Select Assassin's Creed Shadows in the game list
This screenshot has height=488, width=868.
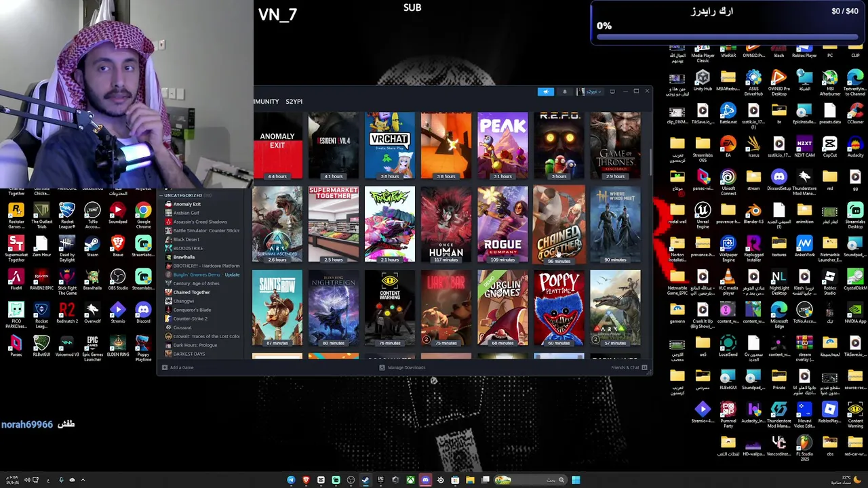coord(200,222)
